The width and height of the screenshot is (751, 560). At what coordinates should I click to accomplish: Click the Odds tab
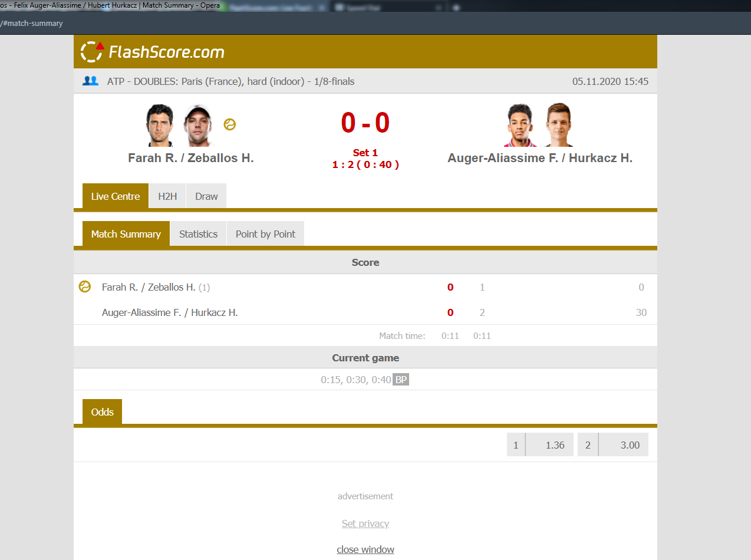102,412
